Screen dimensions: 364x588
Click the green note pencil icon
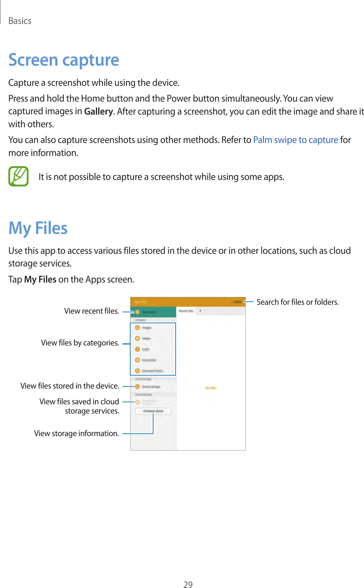tap(18, 177)
